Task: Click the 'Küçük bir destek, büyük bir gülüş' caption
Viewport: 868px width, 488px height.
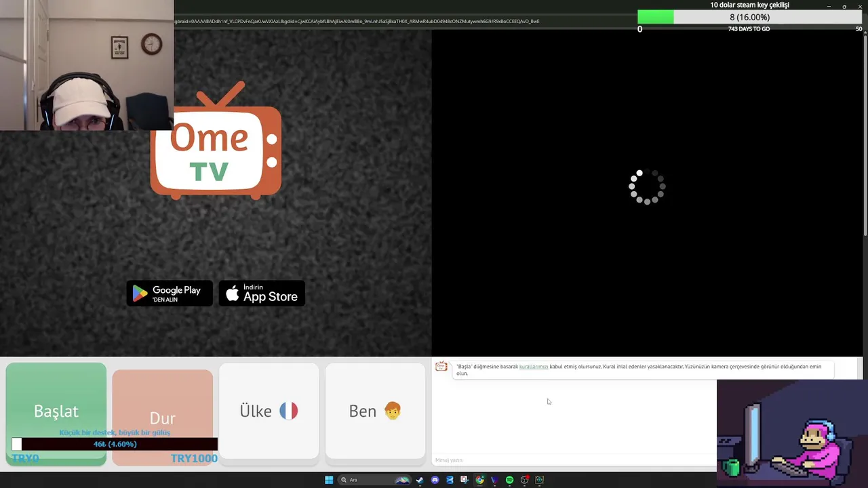Action: pos(115,432)
